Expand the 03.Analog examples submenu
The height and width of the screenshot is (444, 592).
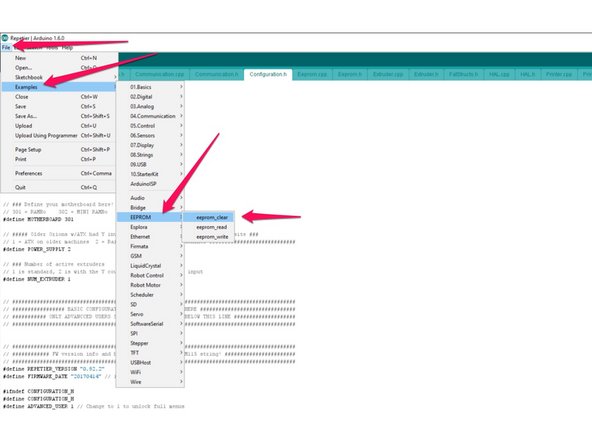[x=150, y=106]
